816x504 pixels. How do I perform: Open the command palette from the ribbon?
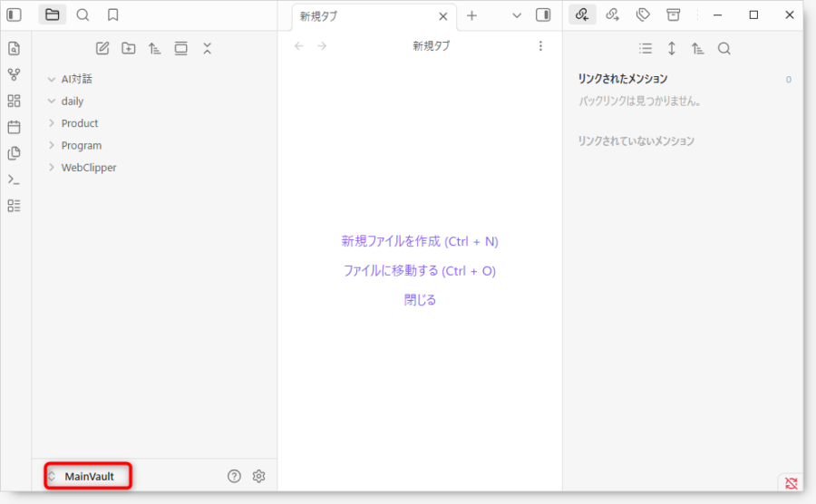coord(14,179)
